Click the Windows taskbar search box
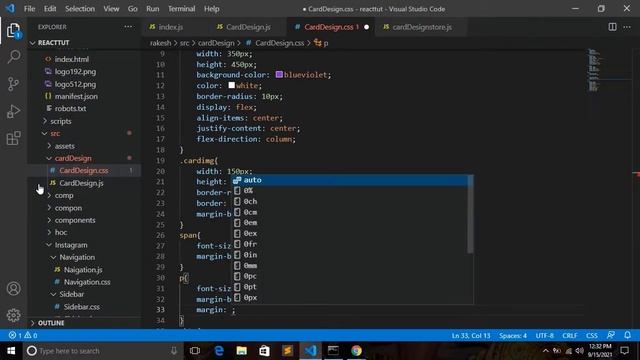The image size is (640, 360). (102, 351)
